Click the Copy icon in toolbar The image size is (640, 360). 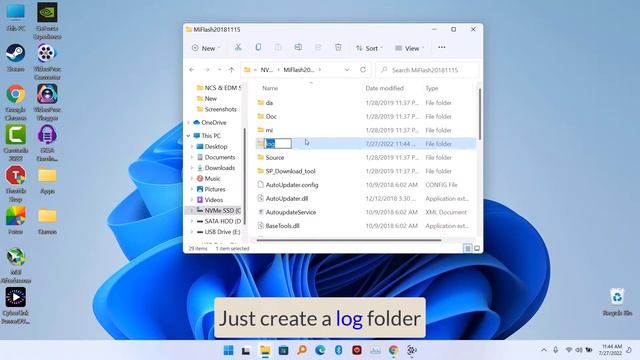tap(258, 47)
